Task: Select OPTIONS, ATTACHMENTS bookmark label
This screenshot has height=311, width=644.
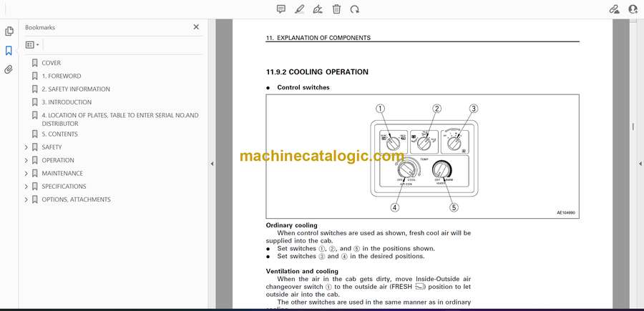Action: (76, 199)
